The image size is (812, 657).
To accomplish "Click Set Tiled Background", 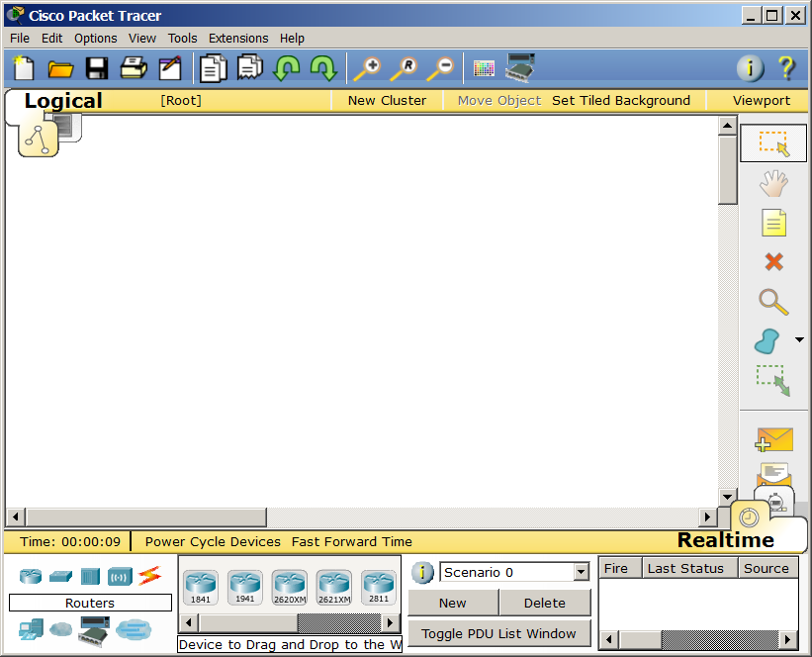I will pyautogui.click(x=621, y=101).
